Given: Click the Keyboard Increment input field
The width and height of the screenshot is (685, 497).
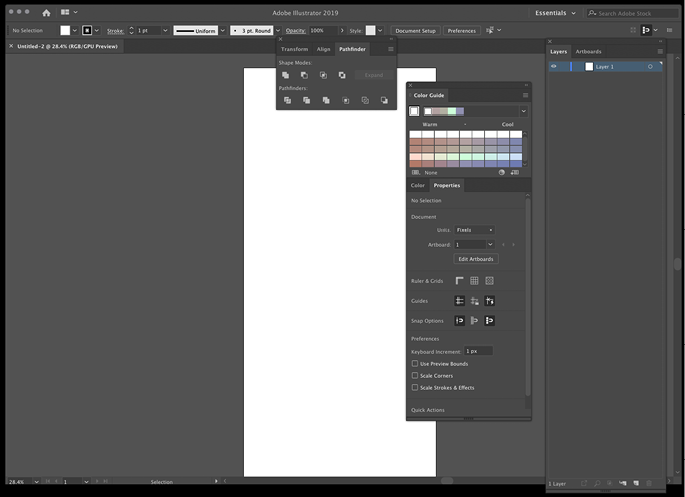Looking at the screenshot, I should click(x=478, y=351).
